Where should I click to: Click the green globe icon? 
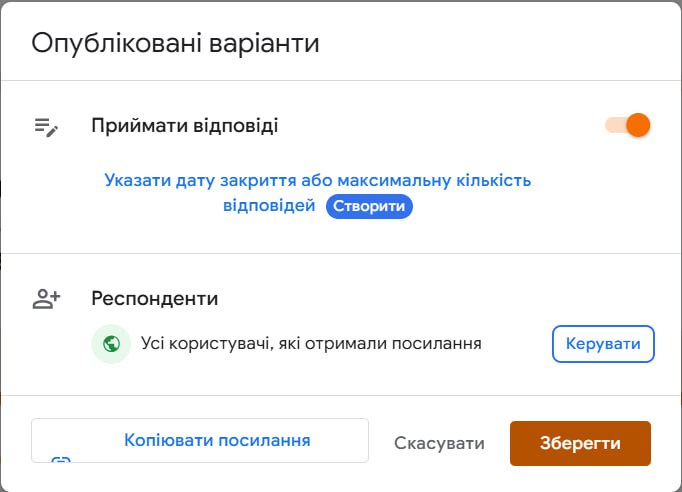111,344
